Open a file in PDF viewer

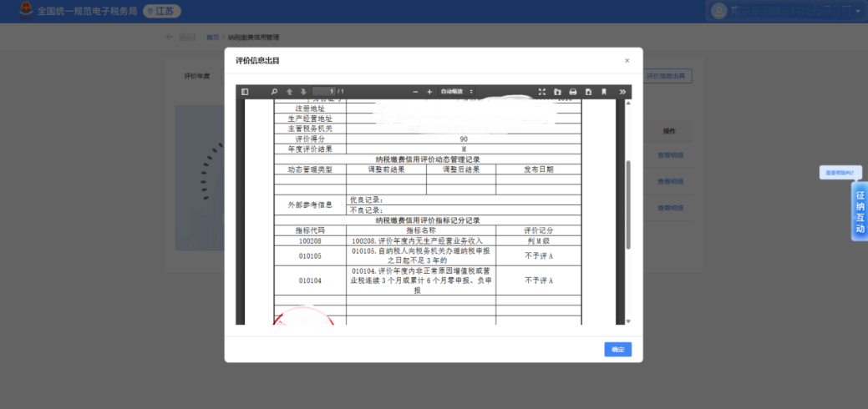(x=557, y=92)
